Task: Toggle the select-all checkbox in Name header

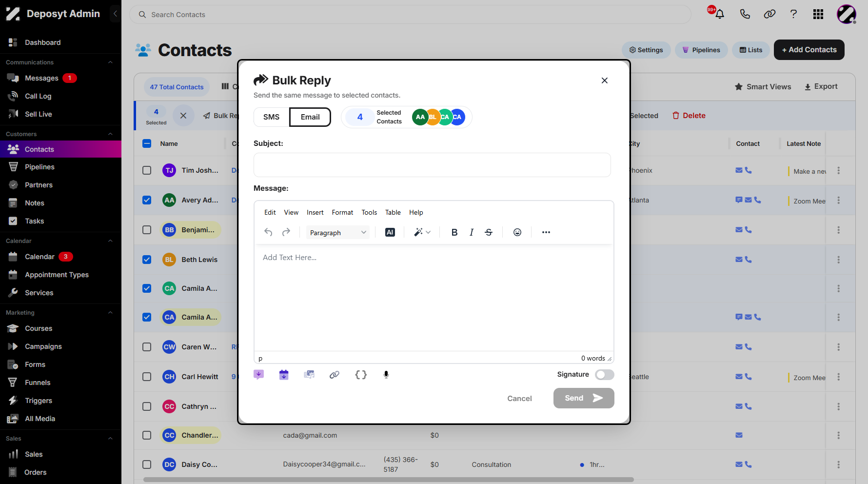Action: tap(147, 143)
